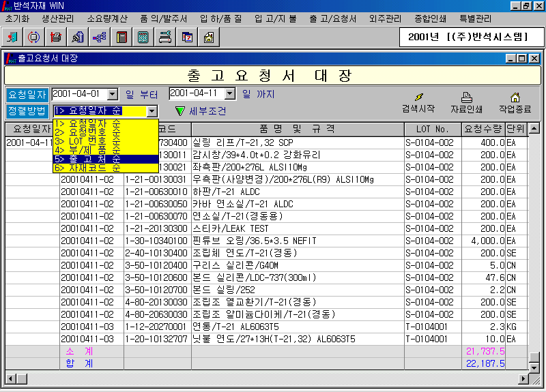Click the notebook toolbar icon
This screenshot has width=546, height=392.
pyautogui.click(x=121, y=37)
